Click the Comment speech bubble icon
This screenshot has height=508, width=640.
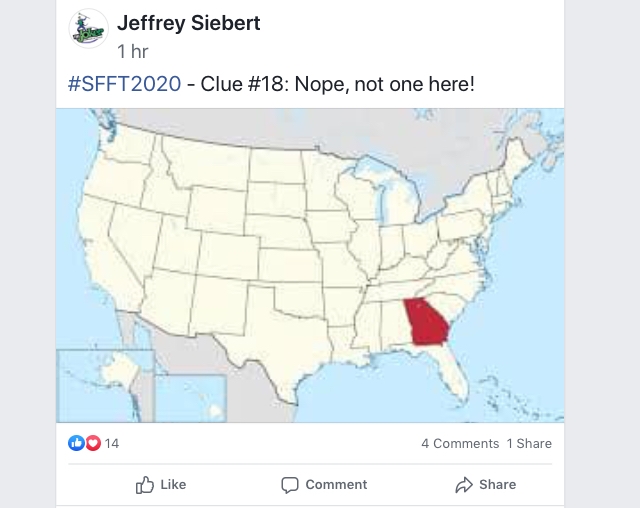(x=290, y=485)
